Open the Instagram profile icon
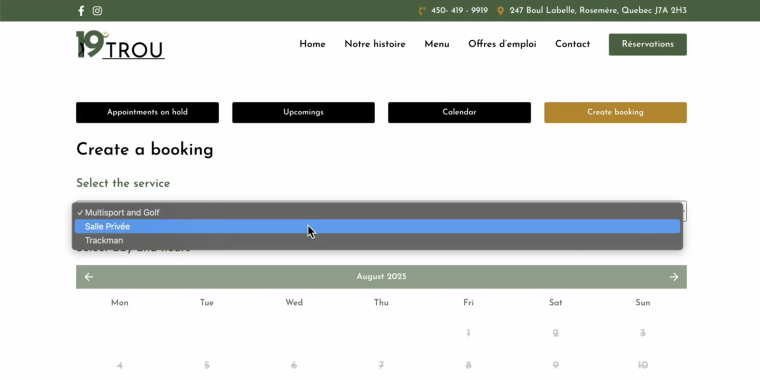 [x=97, y=11]
